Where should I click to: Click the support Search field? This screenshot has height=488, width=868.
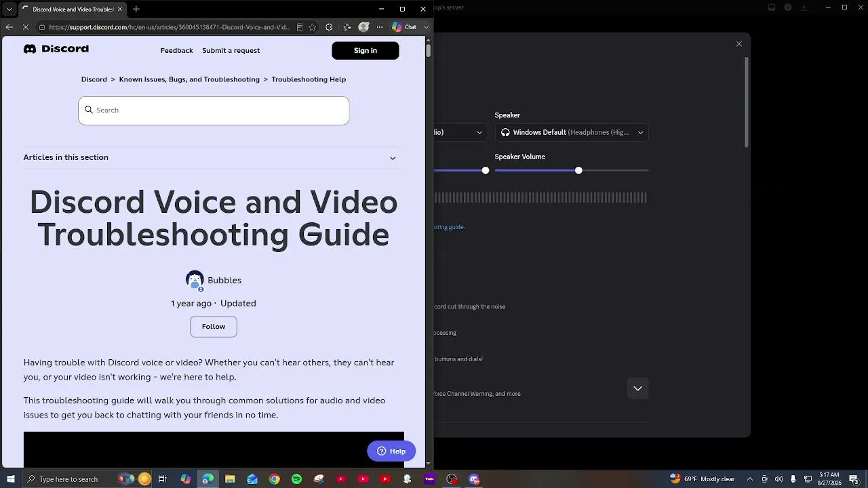tap(214, 110)
